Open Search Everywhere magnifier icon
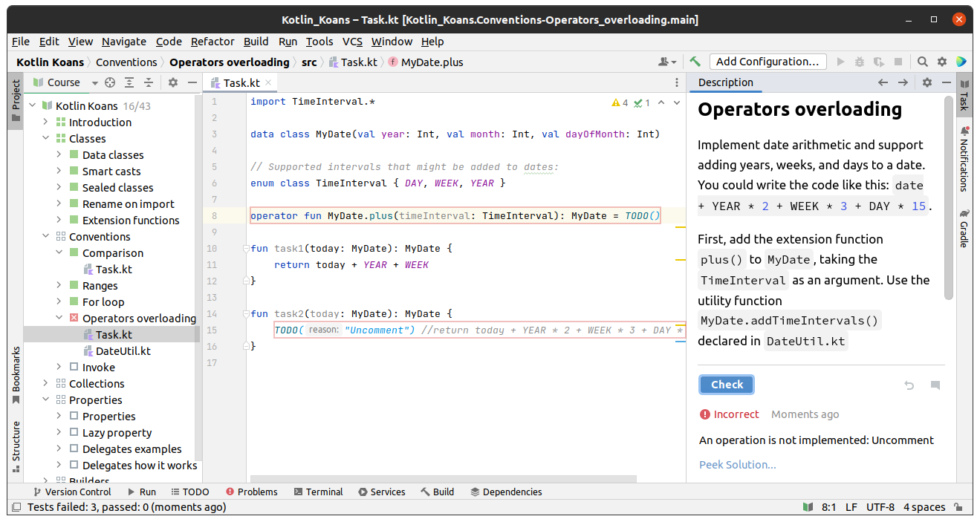 tap(922, 62)
